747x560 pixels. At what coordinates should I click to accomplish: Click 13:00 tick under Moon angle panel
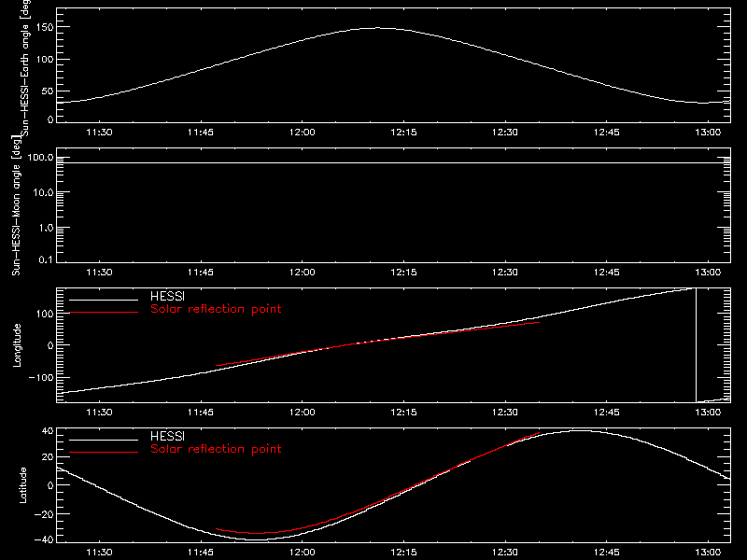tap(708, 273)
